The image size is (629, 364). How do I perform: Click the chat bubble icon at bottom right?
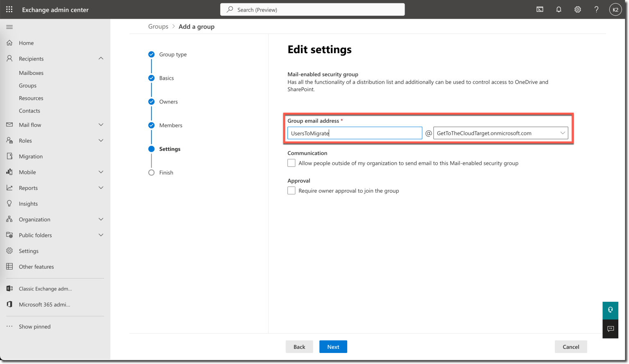[610, 329]
